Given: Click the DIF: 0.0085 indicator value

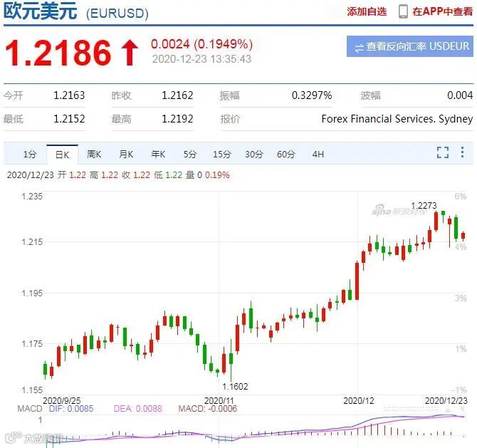Looking at the screenshot, I should click(x=71, y=408).
